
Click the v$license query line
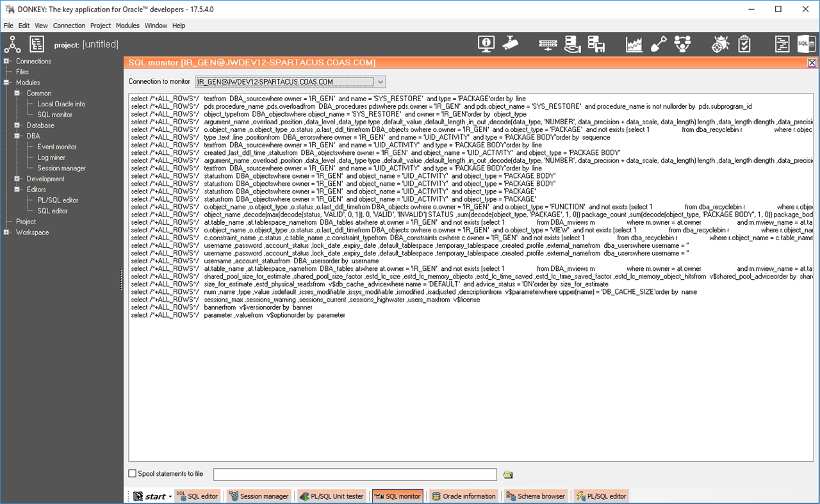(305, 300)
